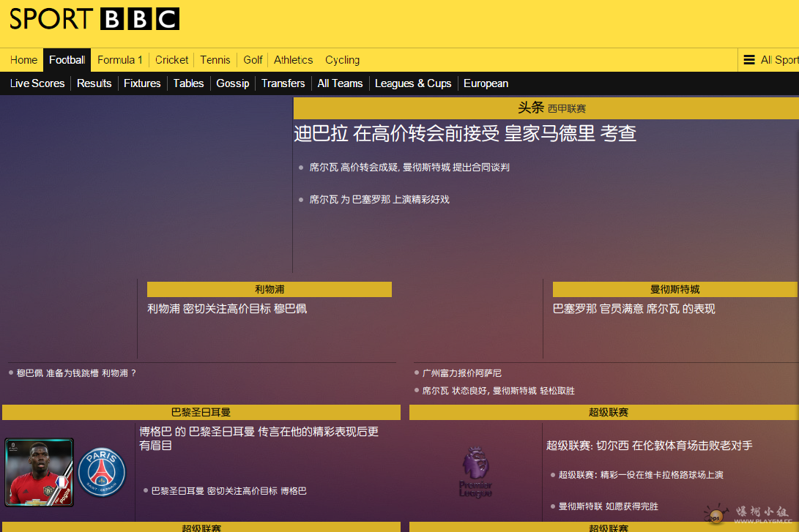Open Live Scores in football menu
This screenshot has height=532, width=799.
click(x=37, y=83)
